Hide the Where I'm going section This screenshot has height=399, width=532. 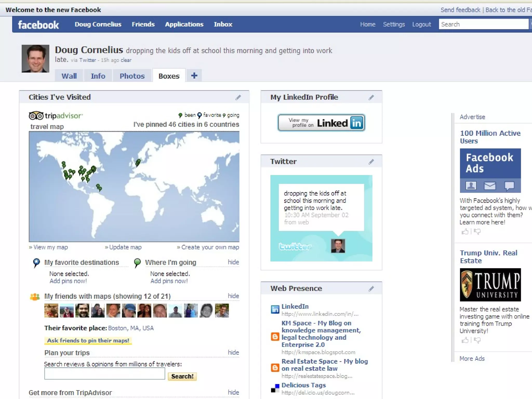pos(233,262)
